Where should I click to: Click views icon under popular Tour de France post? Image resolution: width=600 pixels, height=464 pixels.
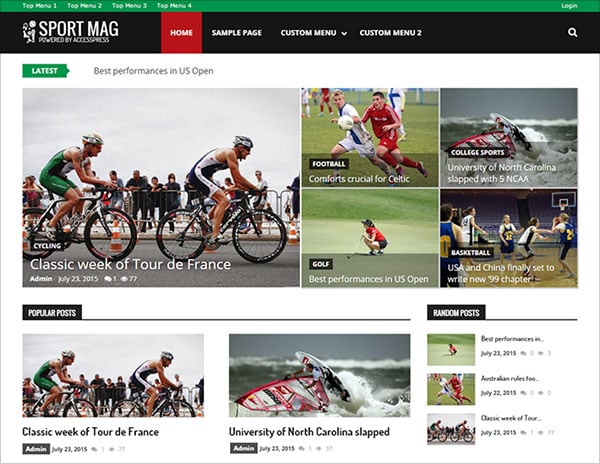pyautogui.click(x=112, y=449)
